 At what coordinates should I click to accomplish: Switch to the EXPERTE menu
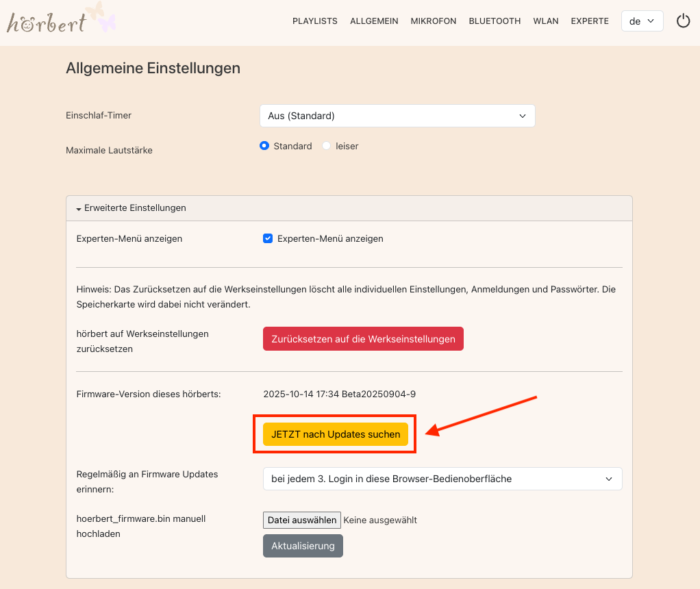[x=590, y=21]
